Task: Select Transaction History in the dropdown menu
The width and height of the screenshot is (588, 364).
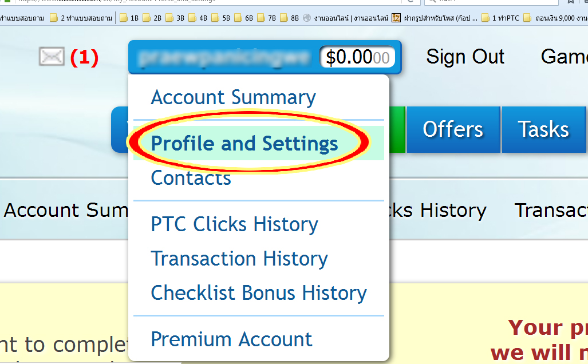Action: tap(239, 259)
